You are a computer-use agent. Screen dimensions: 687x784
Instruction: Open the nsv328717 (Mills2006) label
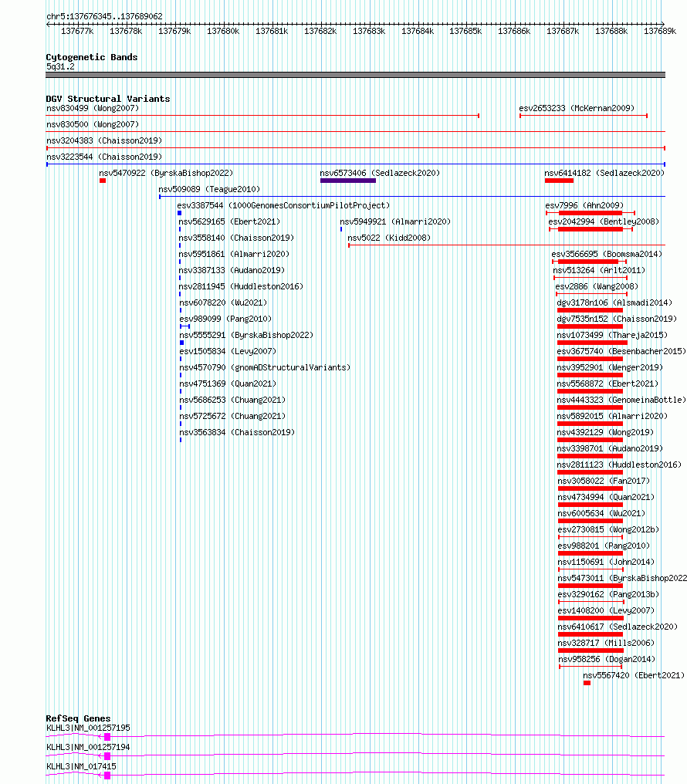coord(606,643)
